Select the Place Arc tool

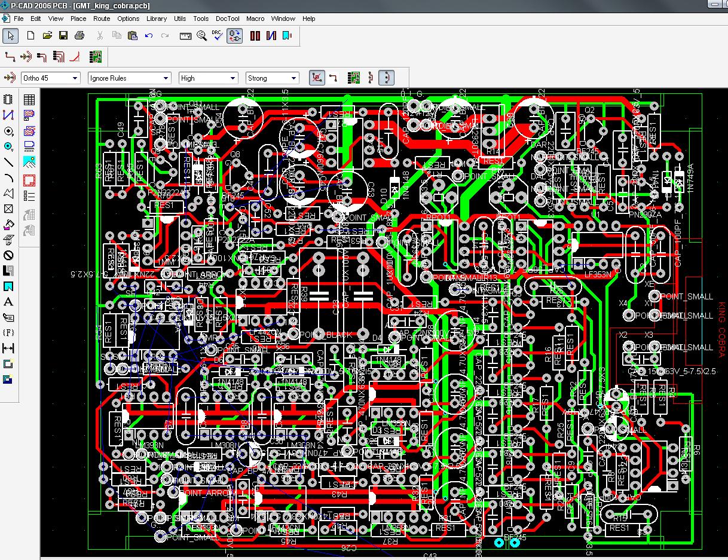point(8,178)
